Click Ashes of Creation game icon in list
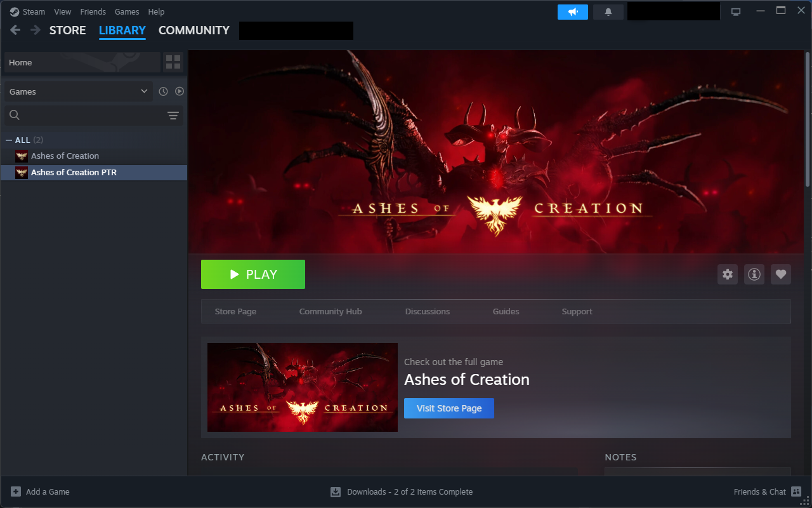The width and height of the screenshot is (812, 508). coord(22,156)
